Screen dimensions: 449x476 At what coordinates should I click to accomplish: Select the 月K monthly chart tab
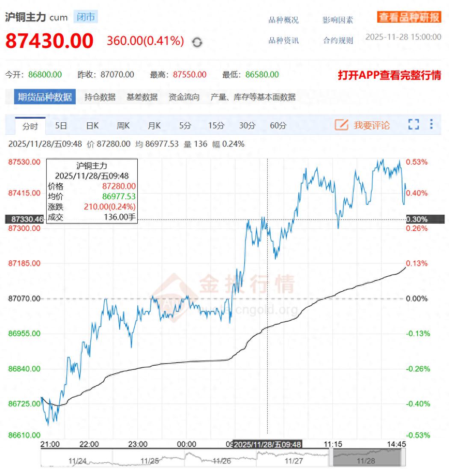(x=154, y=125)
